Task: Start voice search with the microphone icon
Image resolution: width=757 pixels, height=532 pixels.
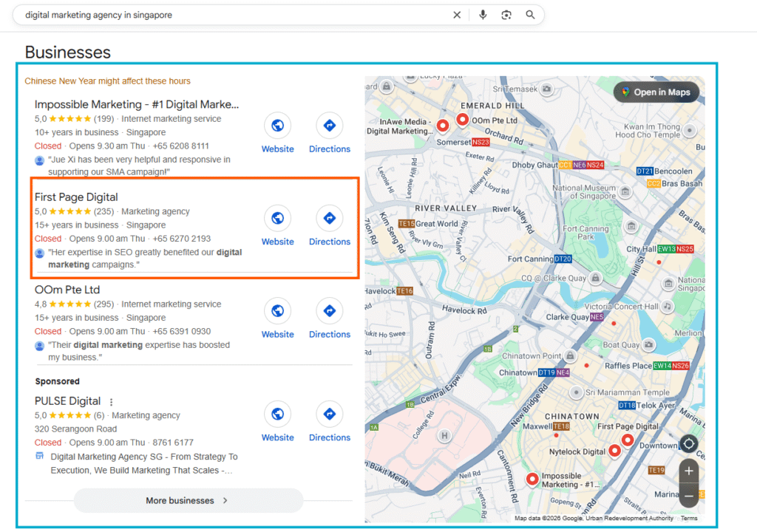Action: [x=483, y=14]
